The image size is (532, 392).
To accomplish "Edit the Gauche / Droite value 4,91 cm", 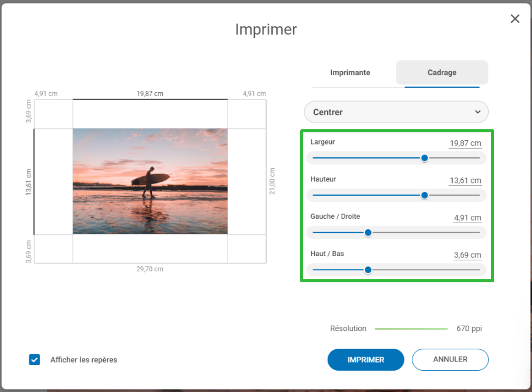I will [x=467, y=218].
